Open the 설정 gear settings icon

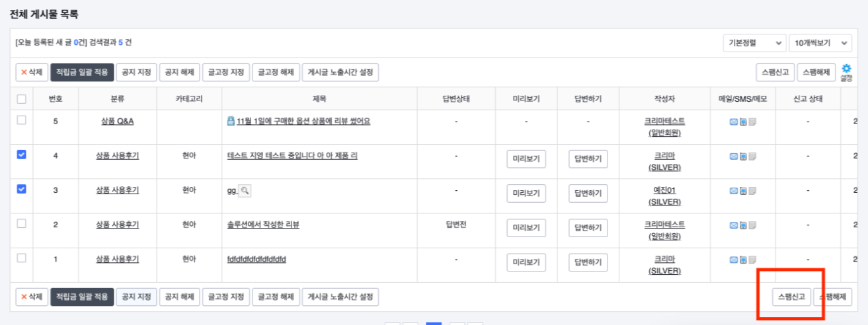[x=846, y=69]
